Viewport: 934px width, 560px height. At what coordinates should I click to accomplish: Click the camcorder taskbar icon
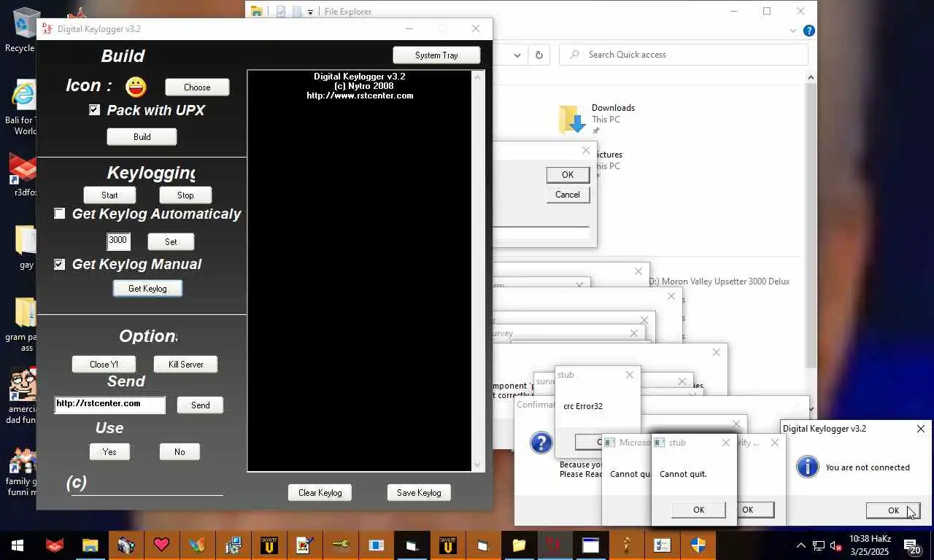(126, 545)
